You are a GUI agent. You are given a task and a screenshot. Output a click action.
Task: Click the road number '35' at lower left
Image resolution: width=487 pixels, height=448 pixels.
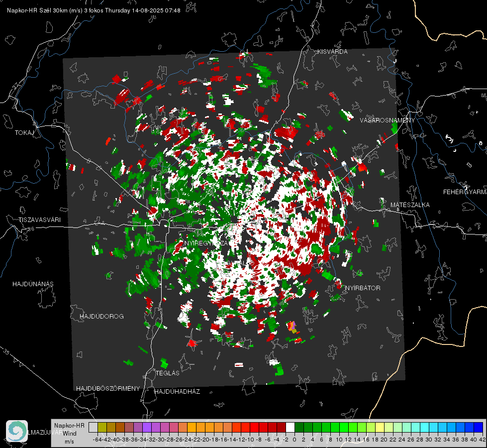tap(6, 351)
